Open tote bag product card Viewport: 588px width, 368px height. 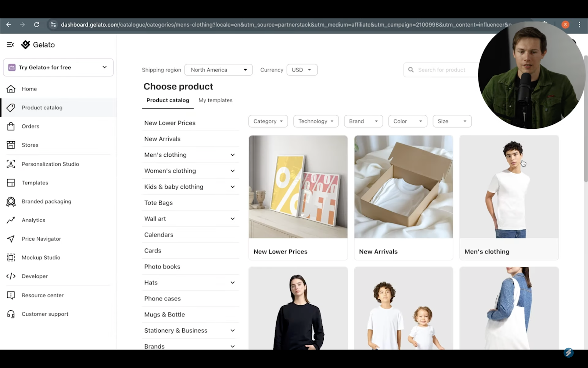tap(509, 308)
